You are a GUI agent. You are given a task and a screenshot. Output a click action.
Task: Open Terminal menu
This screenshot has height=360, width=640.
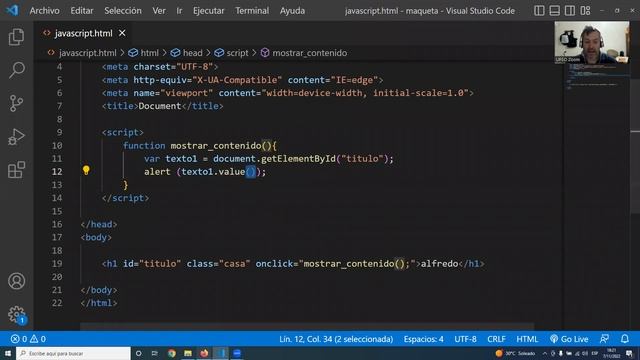tap(252, 11)
